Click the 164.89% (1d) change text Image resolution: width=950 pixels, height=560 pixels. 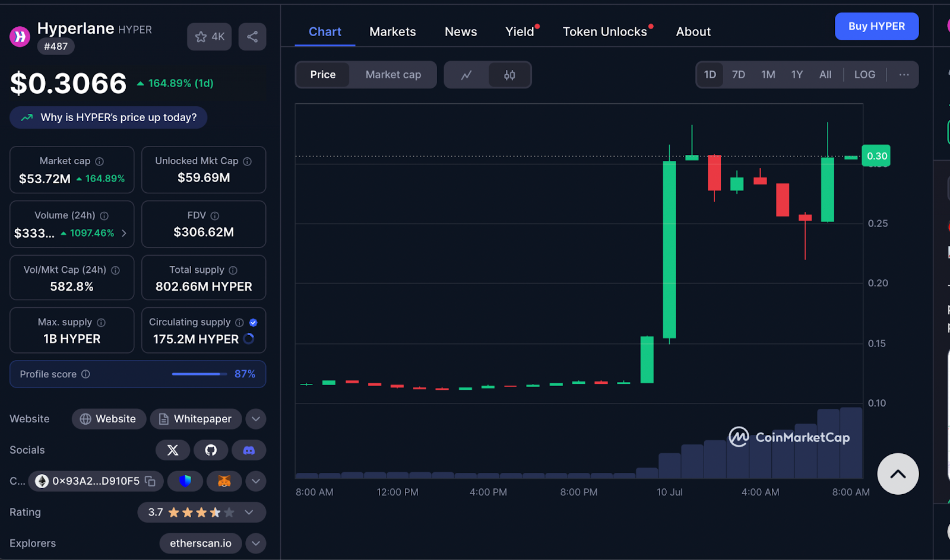(180, 84)
